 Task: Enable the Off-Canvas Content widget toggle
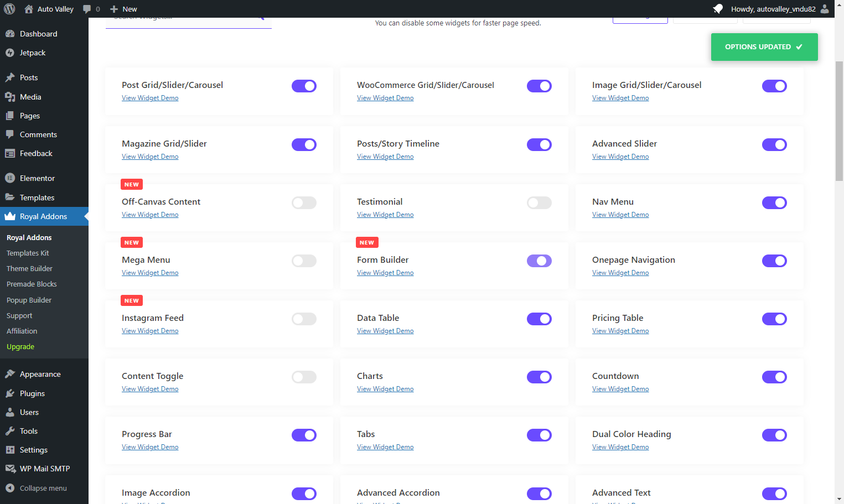[x=304, y=202]
